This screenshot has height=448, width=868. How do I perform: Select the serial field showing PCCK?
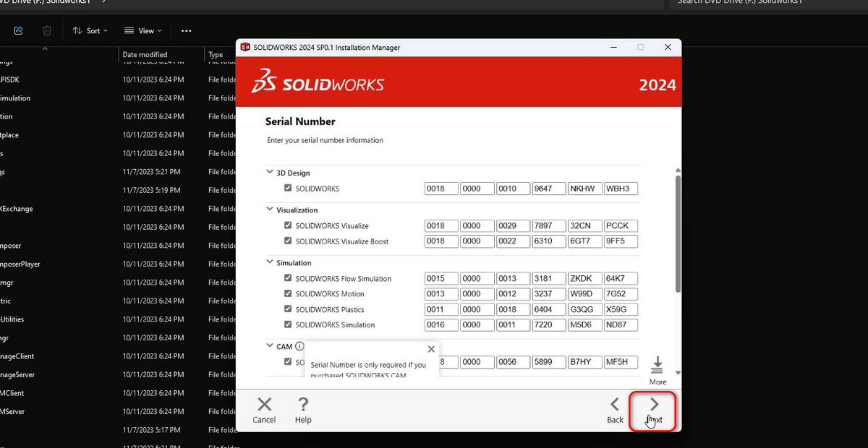coord(621,226)
